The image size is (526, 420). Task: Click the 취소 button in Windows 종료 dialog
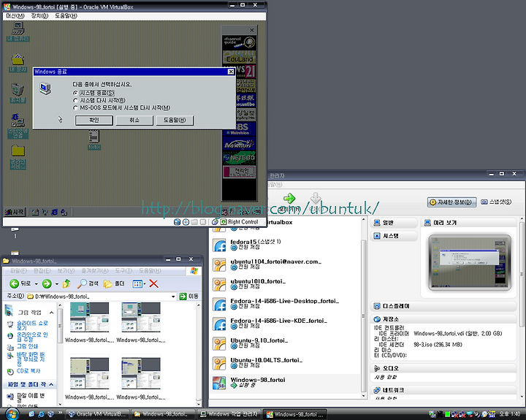134,120
